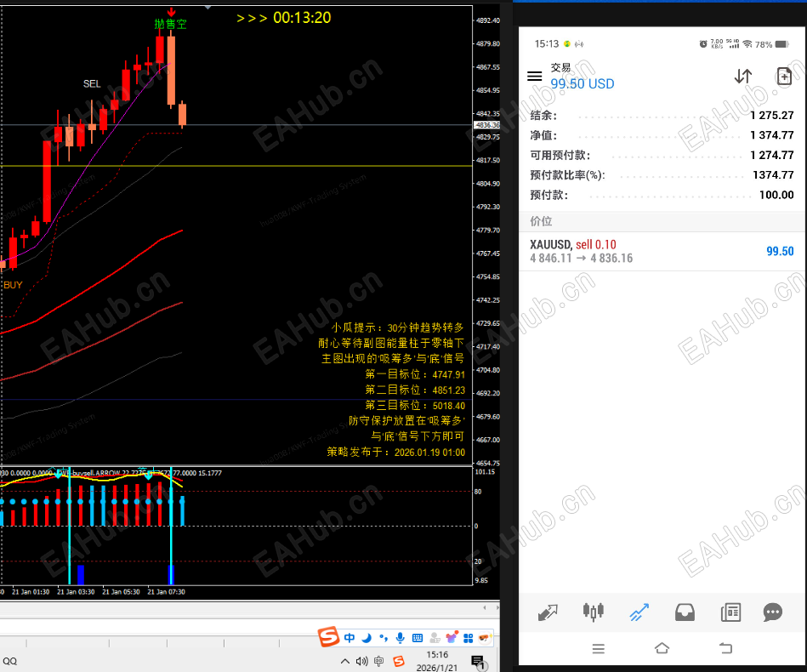Viewport: 807px width, 672px height.
Task: Open the Chart tab with candlestick icon
Action: (593, 612)
